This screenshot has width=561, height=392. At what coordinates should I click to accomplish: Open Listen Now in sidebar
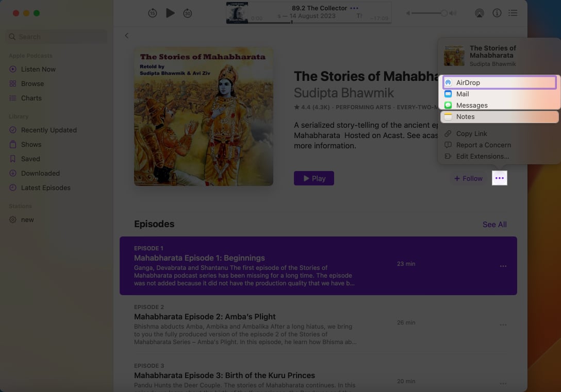38,70
